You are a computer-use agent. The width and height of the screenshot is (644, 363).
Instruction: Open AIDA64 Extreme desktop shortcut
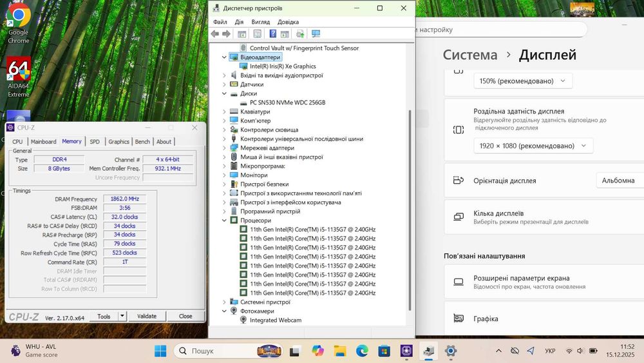[x=19, y=77]
